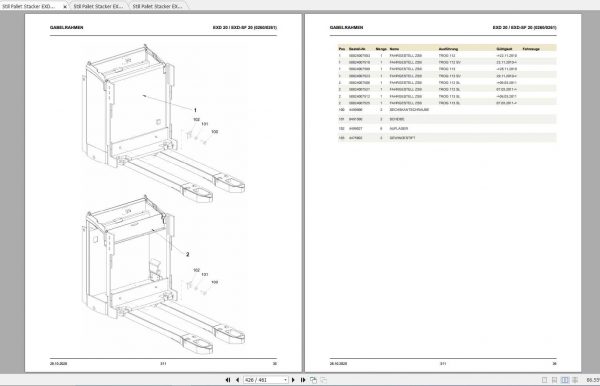Image resolution: width=600 pixels, height=386 pixels.
Task: Click GABELRAHMEN heading on left page
Action: pyautogui.click(x=67, y=28)
